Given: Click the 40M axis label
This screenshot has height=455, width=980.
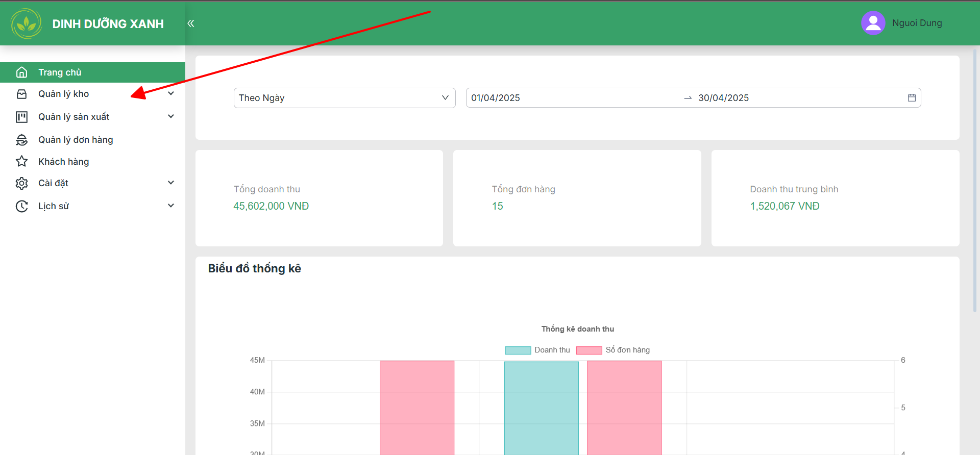Looking at the screenshot, I should 257,392.
